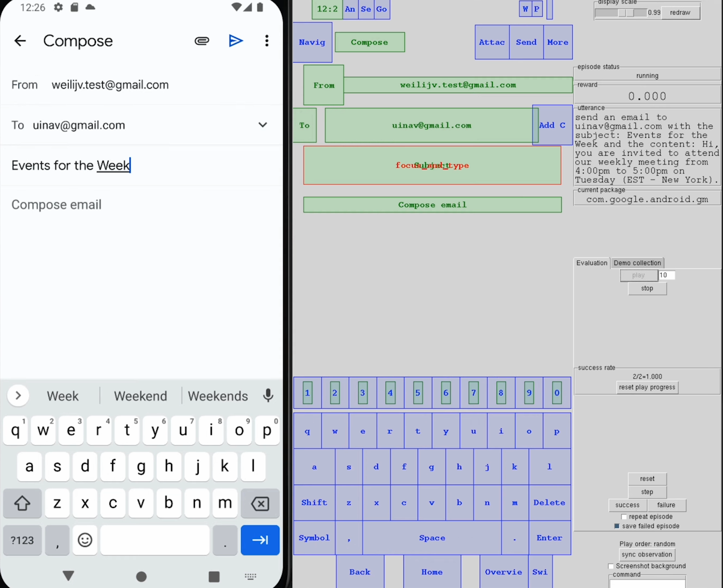The height and width of the screenshot is (588, 723).
Task: Click the sync observation button
Action: click(x=647, y=554)
